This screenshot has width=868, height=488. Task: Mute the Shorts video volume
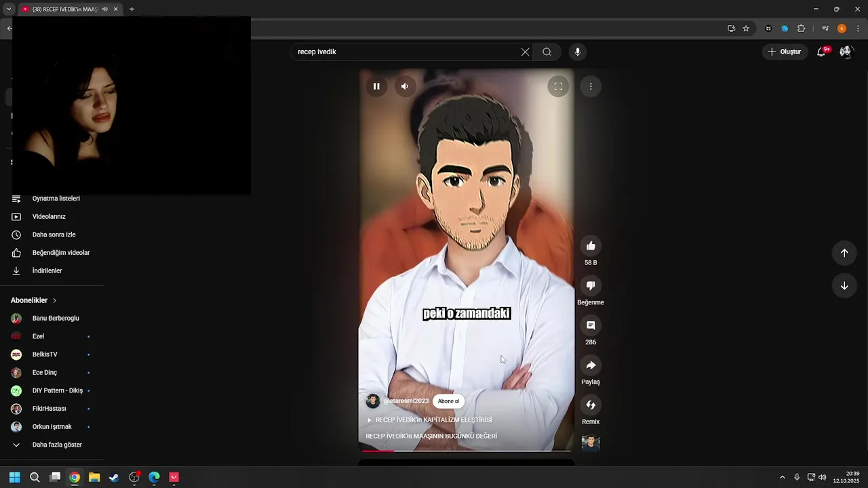click(405, 86)
